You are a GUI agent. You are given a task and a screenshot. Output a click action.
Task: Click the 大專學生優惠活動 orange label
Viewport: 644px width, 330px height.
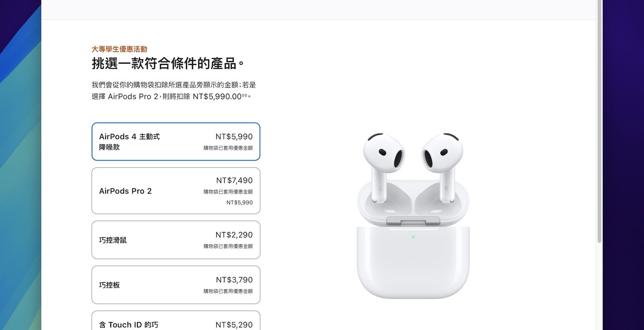pos(119,49)
